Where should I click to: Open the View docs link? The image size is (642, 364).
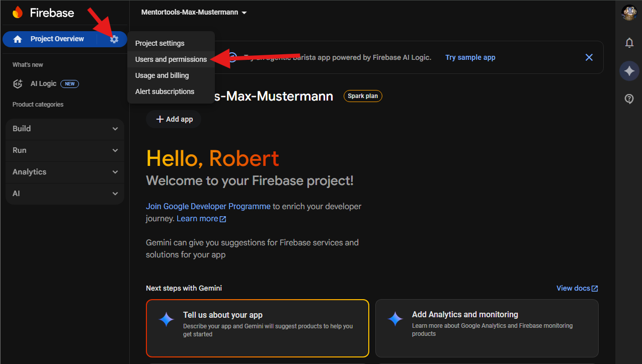[573, 288]
